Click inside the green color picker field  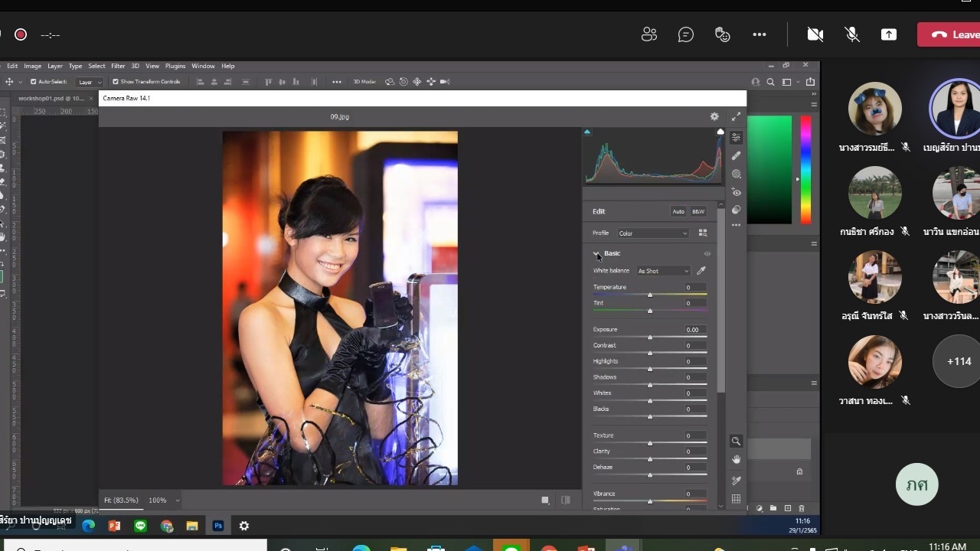[x=769, y=170]
